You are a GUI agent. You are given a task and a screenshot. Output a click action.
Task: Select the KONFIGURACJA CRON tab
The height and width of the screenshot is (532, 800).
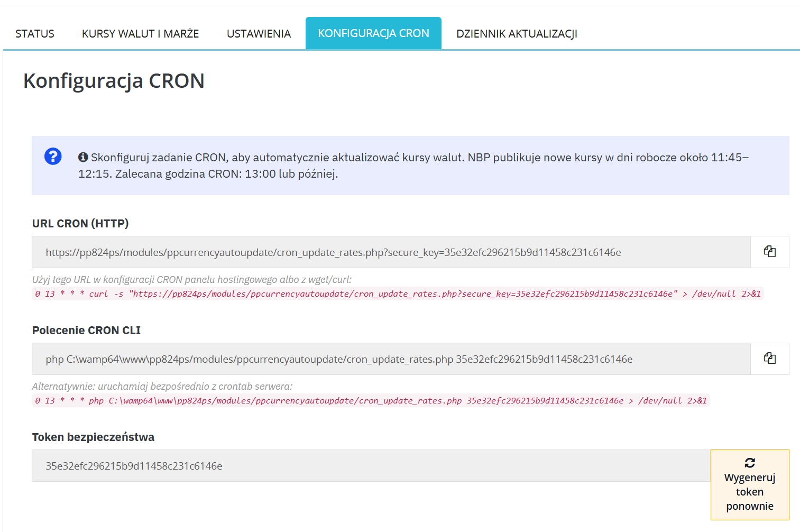[373, 33]
